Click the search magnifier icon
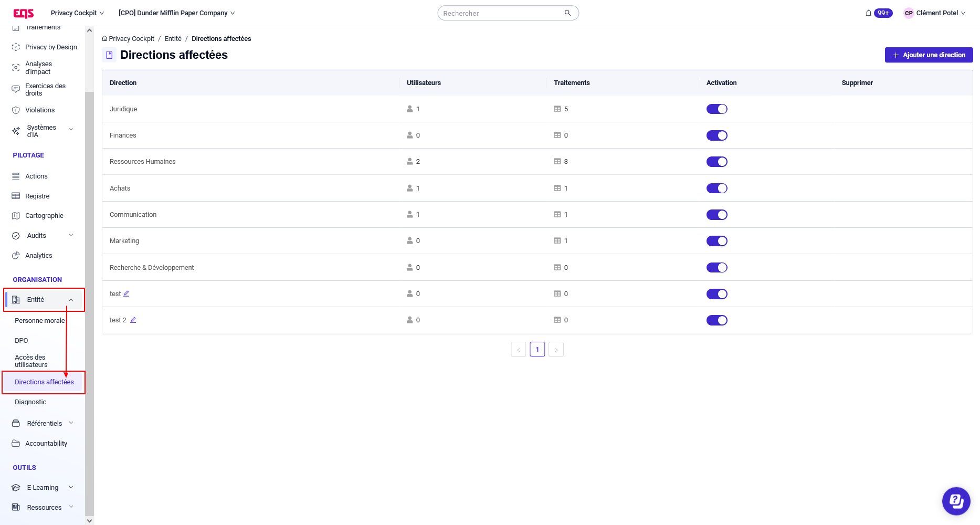980x525 pixels. pyautogui.click(x=567, y=13)
